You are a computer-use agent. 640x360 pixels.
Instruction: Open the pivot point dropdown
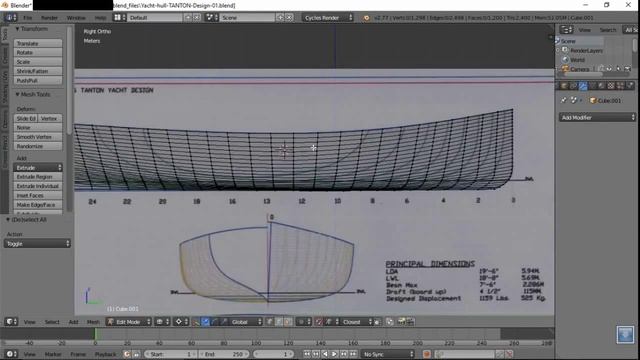tap(182, 322)
